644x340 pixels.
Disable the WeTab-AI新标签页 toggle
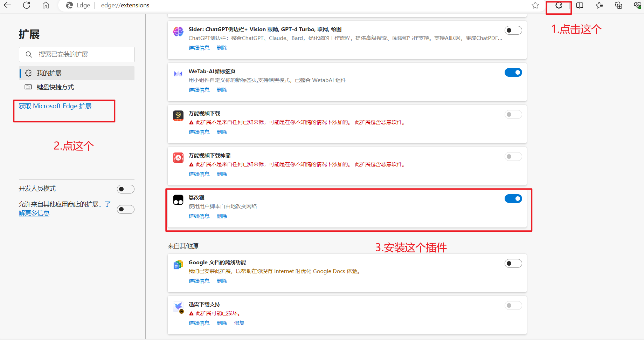(x=513, y=73)
